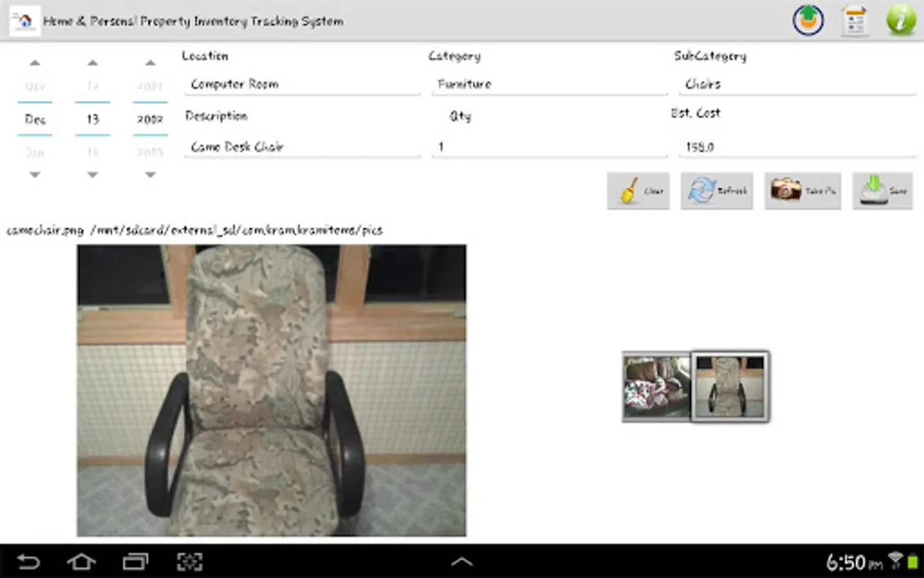
Task: Increase month with up arrow above Dec
Action: (x=35, y=63)
